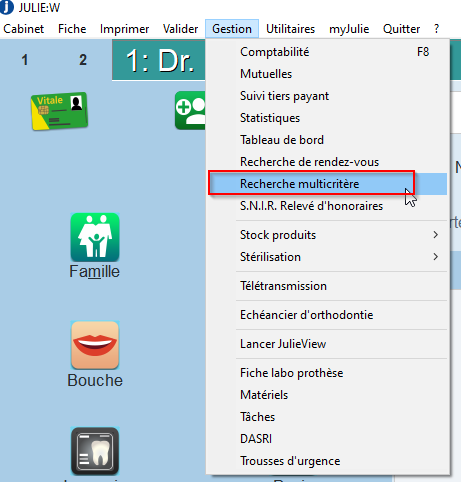
Task: Open the question mark help menu
Action: coord(437,29)
